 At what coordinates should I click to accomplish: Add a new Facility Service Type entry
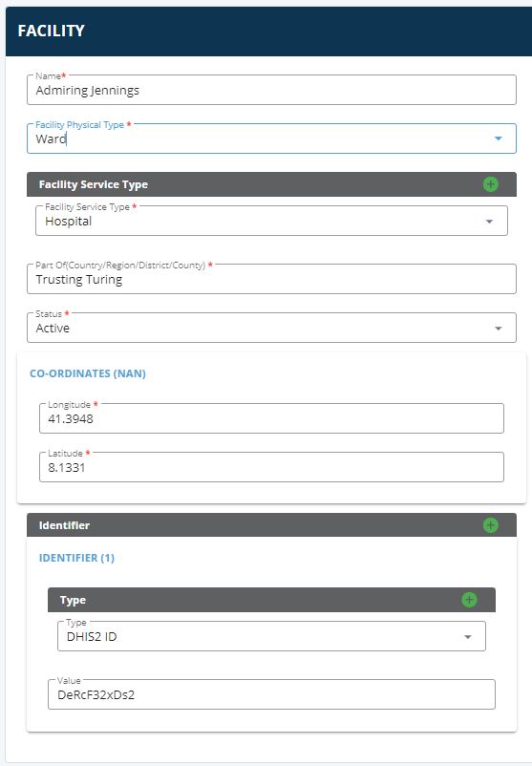tap(491, 184)
